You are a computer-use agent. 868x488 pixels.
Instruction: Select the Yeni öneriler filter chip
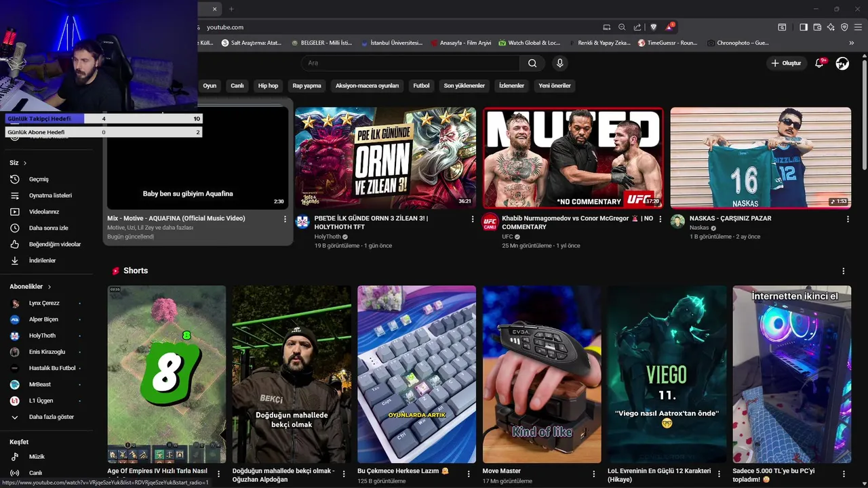[x=555, y=85]
